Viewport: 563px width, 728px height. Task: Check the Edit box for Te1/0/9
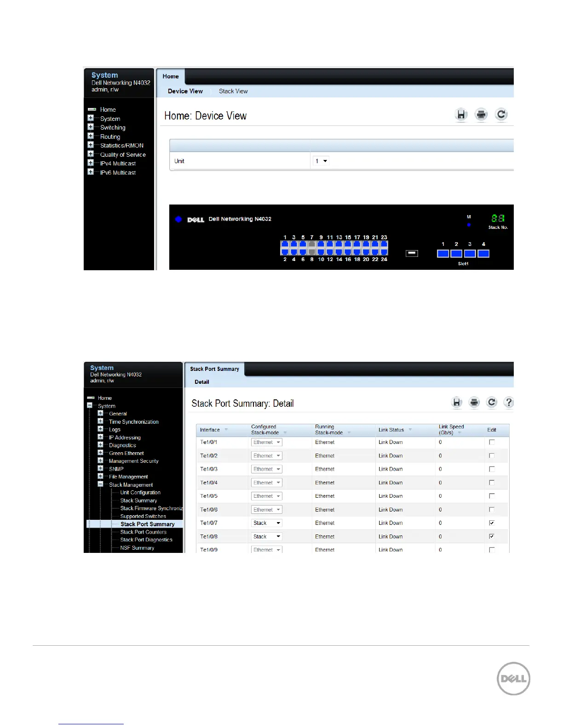[x=492, y=550]
